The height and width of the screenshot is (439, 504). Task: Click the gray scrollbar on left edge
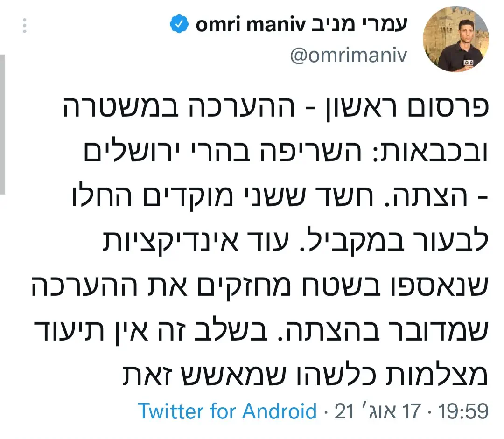pos(2,124)
